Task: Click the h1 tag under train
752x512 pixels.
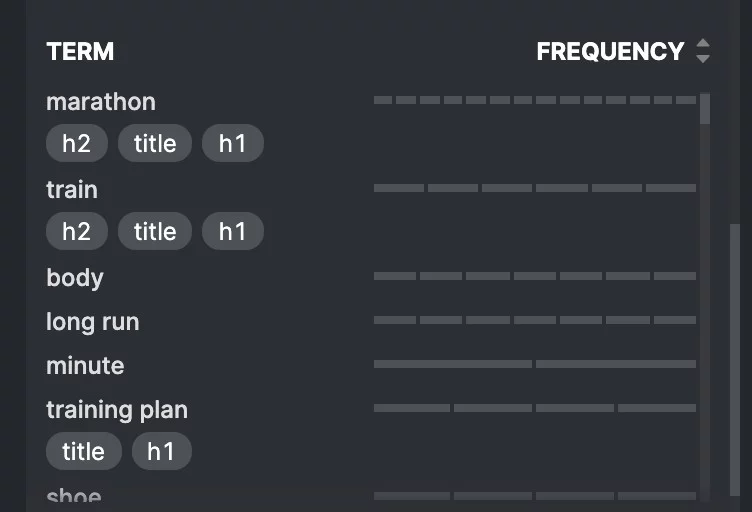Action: tap(233, 232)
